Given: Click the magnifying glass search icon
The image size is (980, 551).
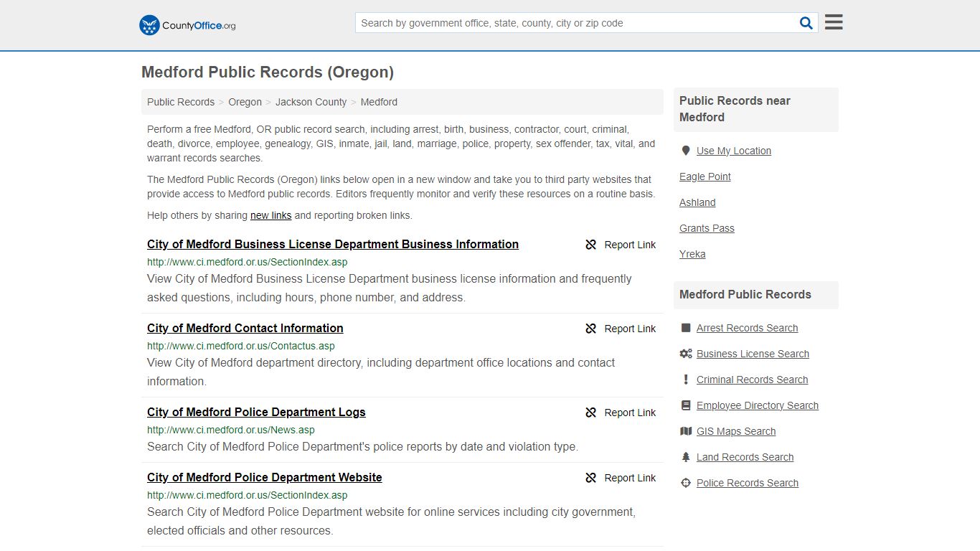Looking at the screenshot, I should point(806,23).
